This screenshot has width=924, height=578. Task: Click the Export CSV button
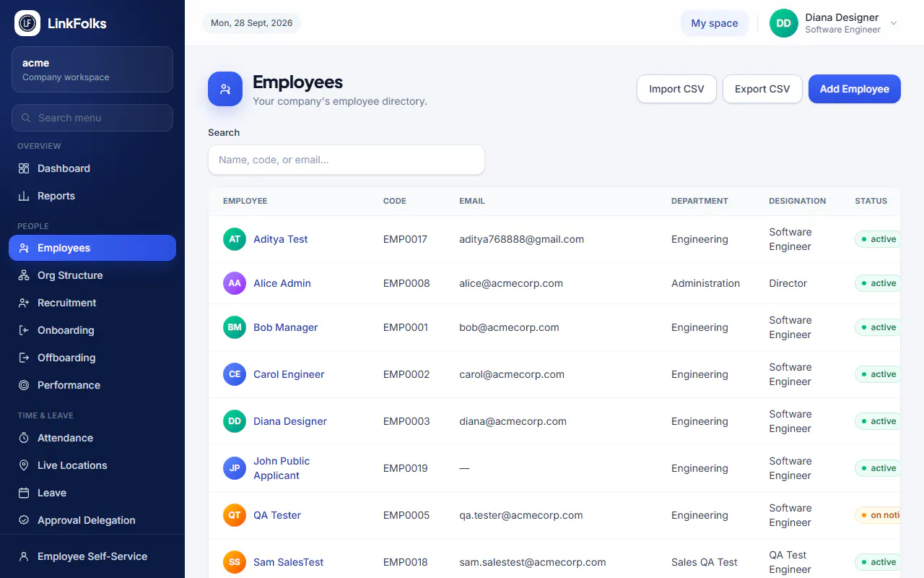click(762, 89)
